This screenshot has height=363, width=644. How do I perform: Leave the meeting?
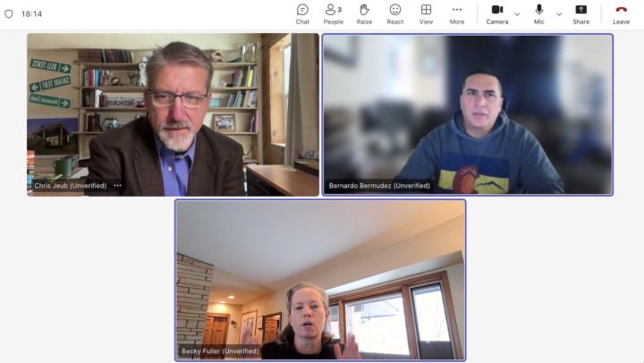pyautogui.click(x=621, y=14)
